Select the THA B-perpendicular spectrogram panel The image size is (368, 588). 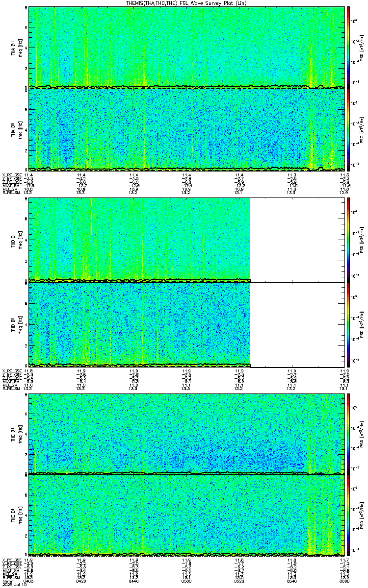187,48
